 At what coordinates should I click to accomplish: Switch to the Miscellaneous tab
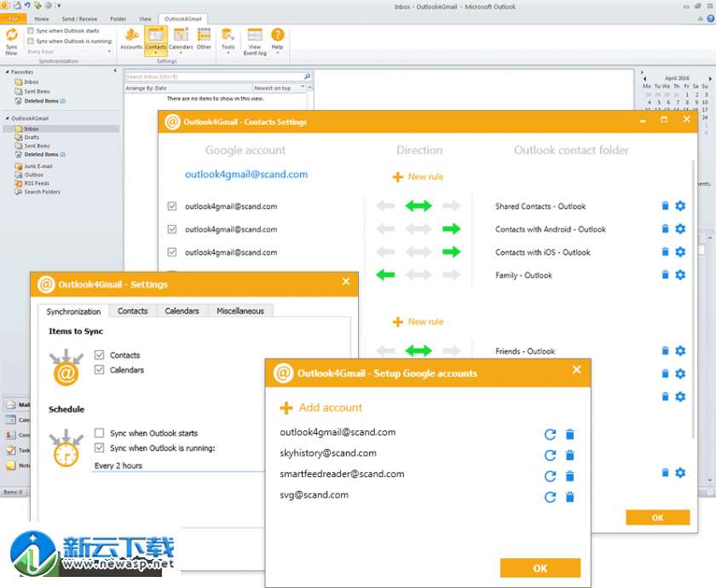[x=240, y=311]
